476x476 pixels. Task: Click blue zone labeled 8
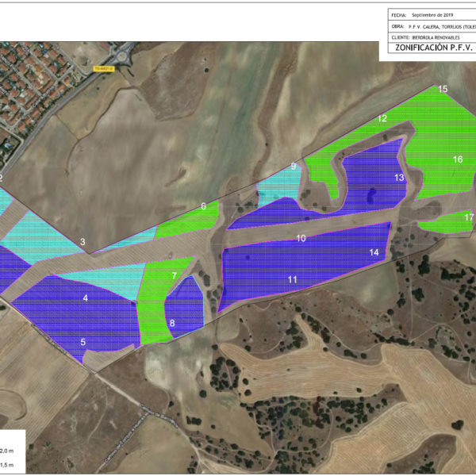point(172,323)
